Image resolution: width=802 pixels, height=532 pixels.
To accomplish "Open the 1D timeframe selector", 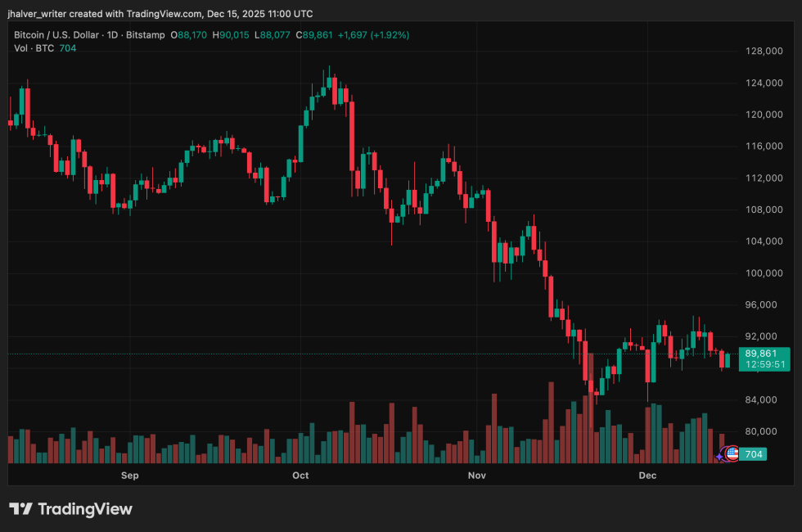I will (x=111, y=34).
